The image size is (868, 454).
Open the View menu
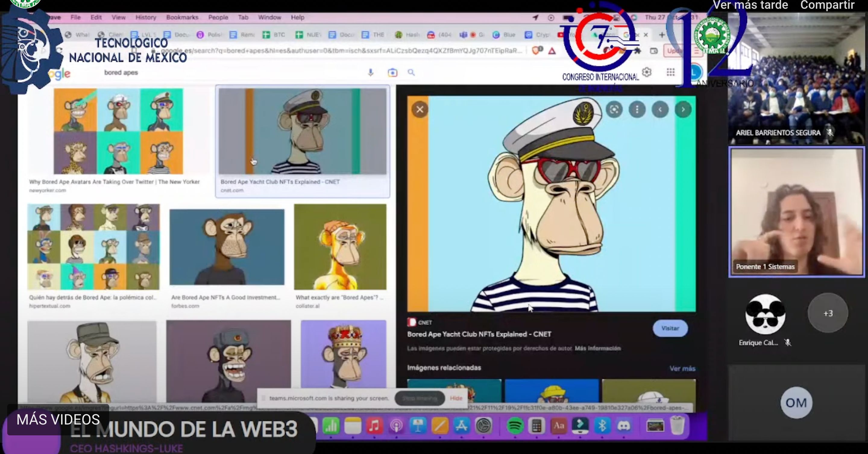point(119,17)
